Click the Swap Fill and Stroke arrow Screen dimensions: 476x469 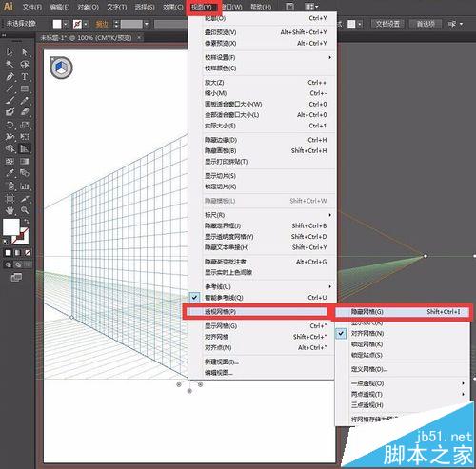[x=27, y=221]
